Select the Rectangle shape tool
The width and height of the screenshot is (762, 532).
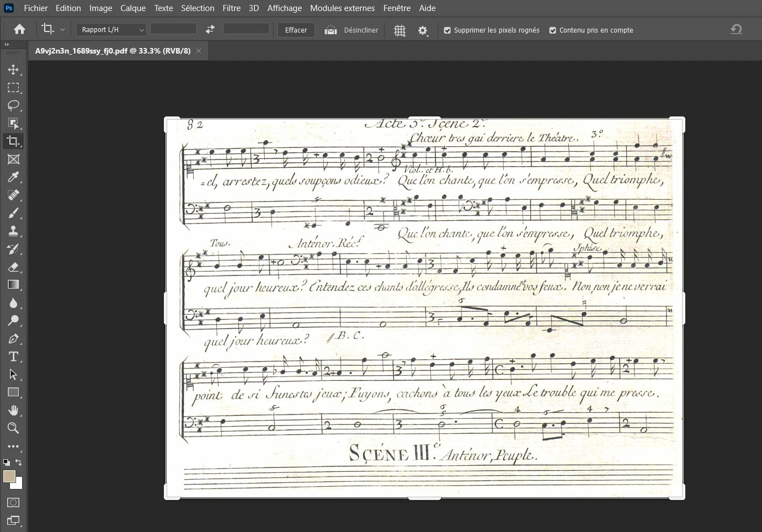click(13, 392)
